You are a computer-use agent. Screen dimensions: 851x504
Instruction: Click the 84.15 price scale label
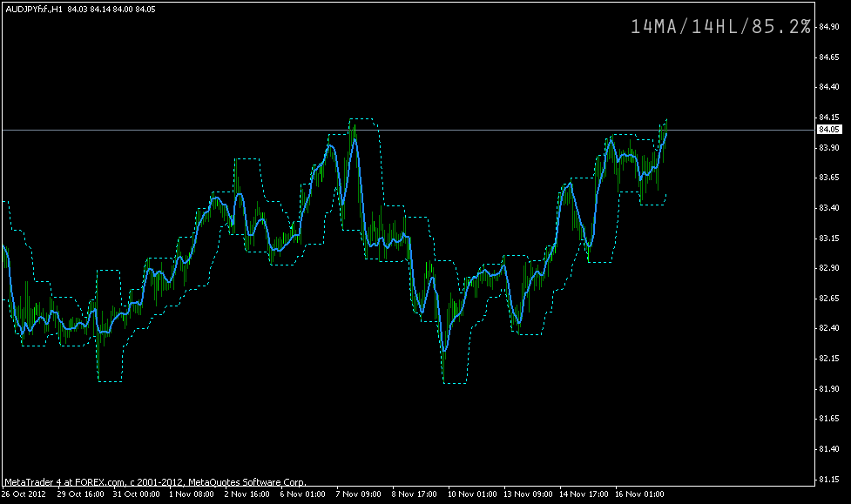tap(828, 118)
